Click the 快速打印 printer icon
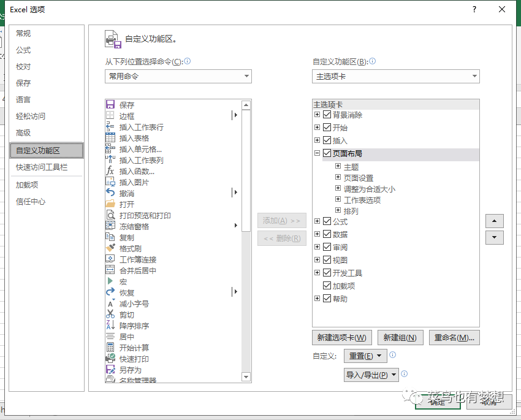The height and width of the screenshot is (420, 521). point(110,358)
